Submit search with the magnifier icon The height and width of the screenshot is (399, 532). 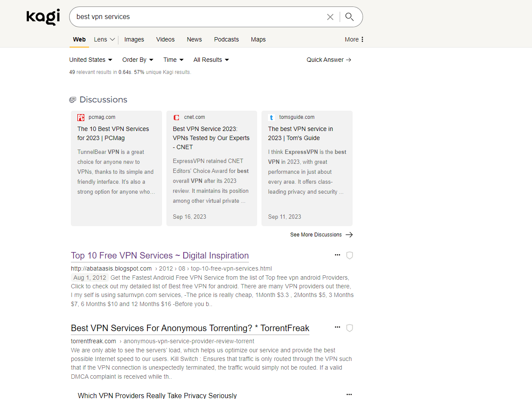pos(350,17)
